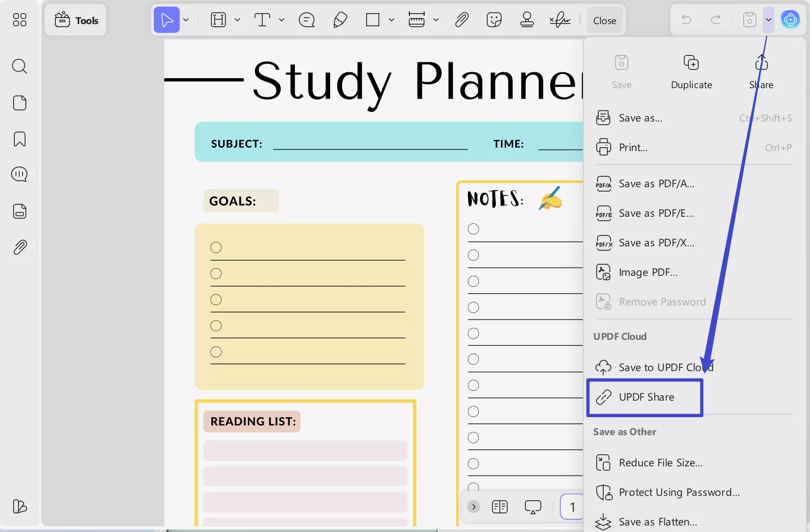Viewport: 810px width, 532px height.
Task: Select the cursor selection tool
Action: [x=167, y=20]
